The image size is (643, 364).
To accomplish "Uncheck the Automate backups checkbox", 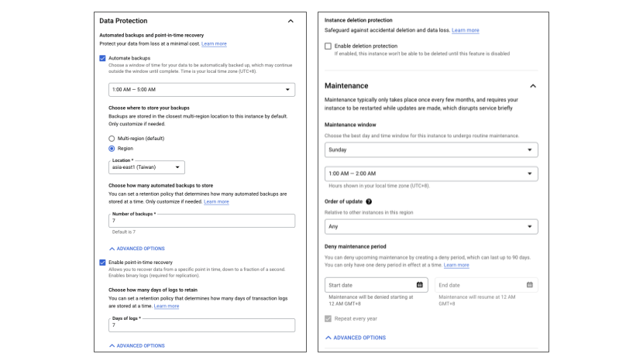I will pos(102,58).
